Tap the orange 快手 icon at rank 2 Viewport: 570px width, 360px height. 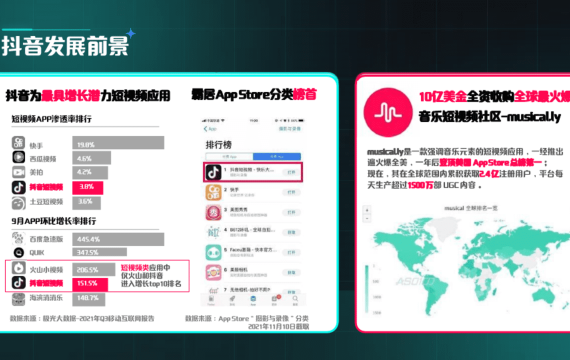click(213, 192)
